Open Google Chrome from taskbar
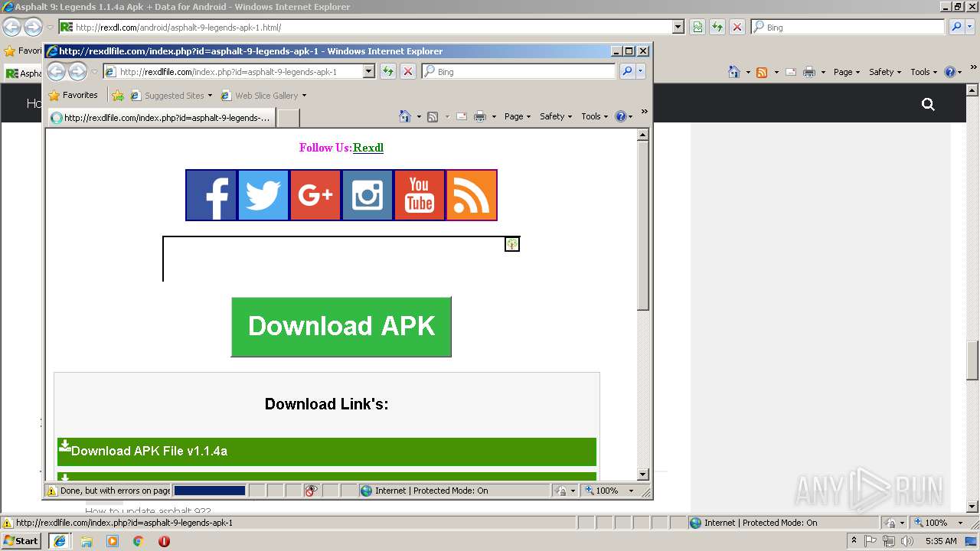Screen dimensions: 980x551 click(x=139, y=541)
